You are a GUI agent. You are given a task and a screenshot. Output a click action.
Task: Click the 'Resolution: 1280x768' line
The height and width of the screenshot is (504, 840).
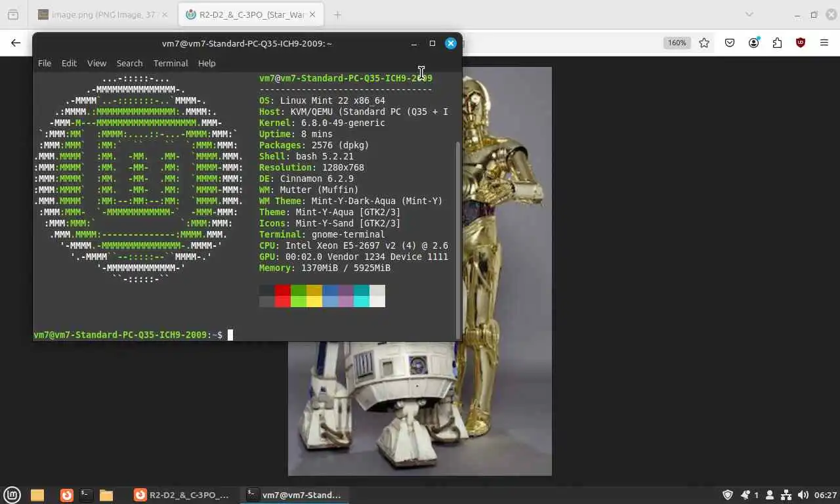click(312, 167)
